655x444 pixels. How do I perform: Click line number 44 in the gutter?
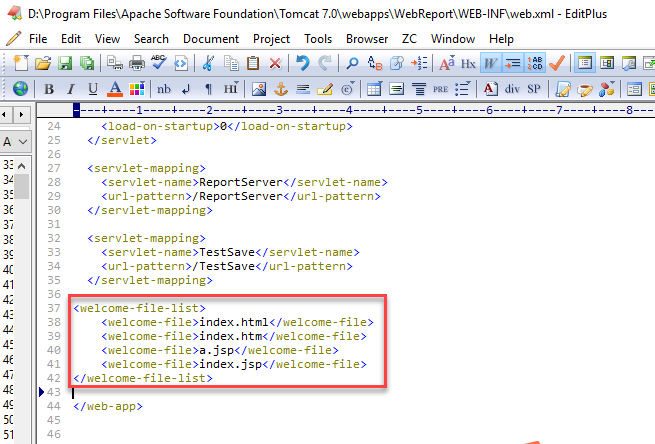53,406
